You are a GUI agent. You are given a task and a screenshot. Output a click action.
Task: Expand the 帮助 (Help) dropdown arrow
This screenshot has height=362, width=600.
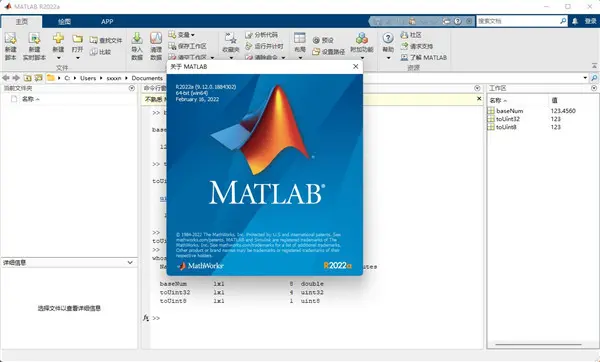click(388, 58)
